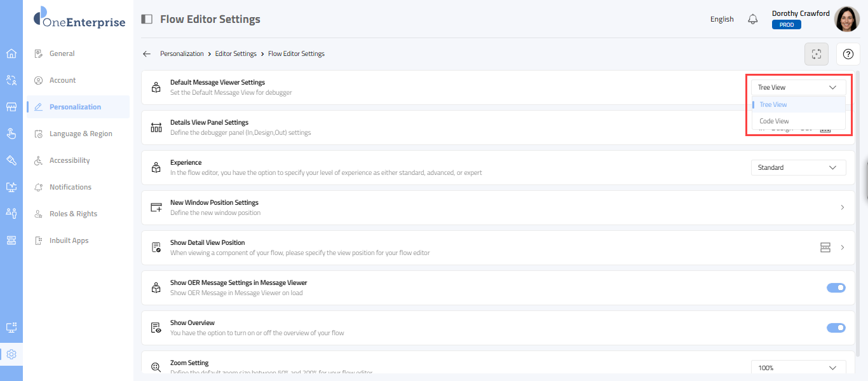The height and width of the screenshot is (381, 868).
Task: Click Dorothy Crawford profile avatar
Action: coord(846,20)
